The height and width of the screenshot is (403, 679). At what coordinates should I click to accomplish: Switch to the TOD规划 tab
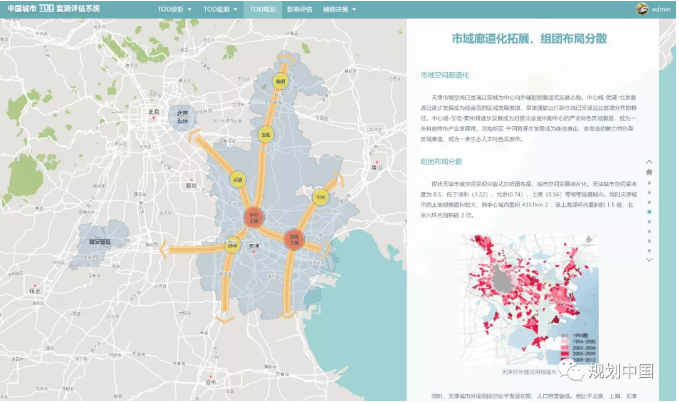261,8
